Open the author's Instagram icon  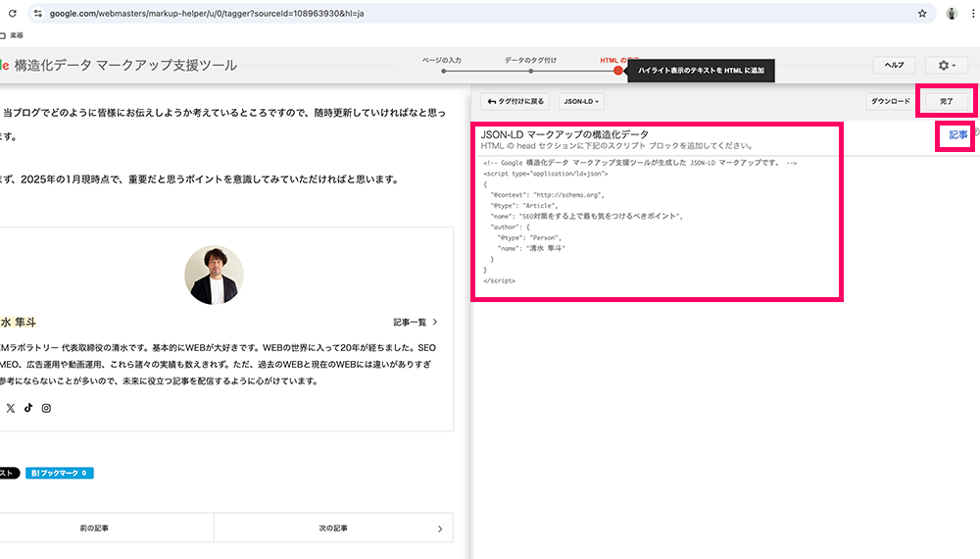46,408
